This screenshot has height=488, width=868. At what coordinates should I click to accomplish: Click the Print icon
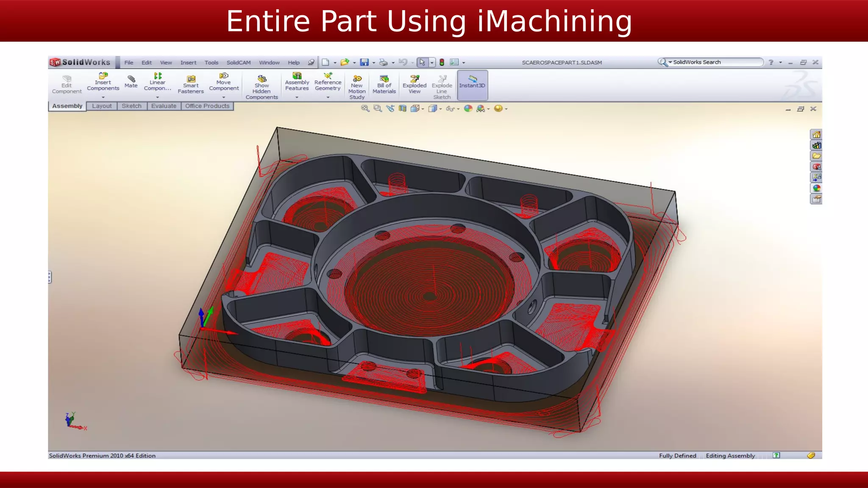383,62
